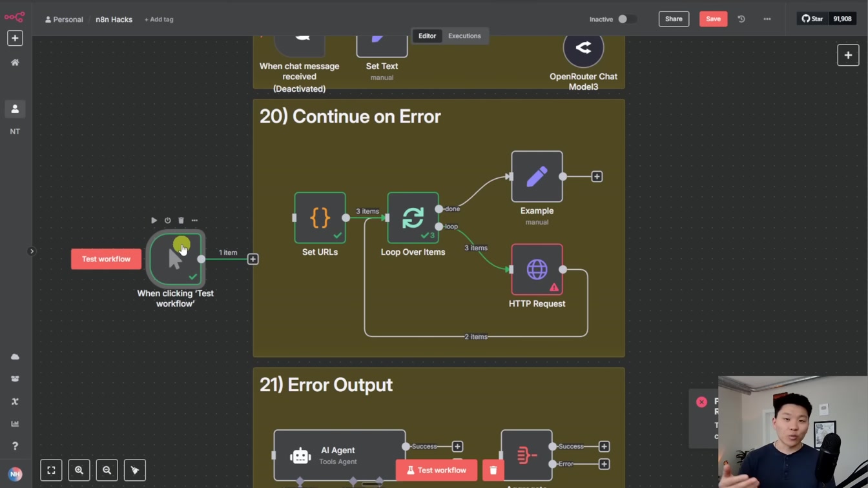Select the HTTP Request node
The image size is (868, 488).
coord(537,269)
